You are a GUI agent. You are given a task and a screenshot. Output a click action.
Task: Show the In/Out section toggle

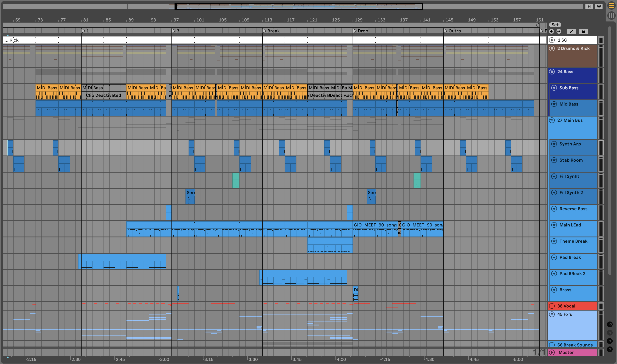pos(610,324)
